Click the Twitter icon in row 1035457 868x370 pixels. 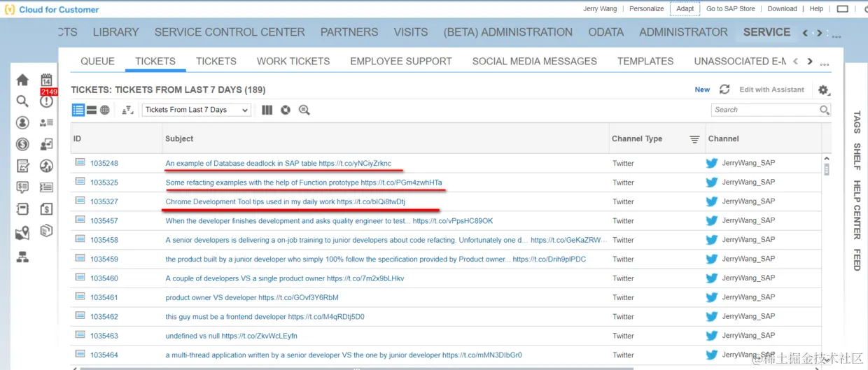[712, 220]
